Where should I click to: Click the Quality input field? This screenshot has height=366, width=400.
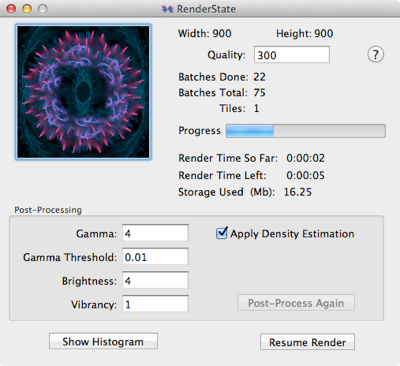[x=292, y=55]
